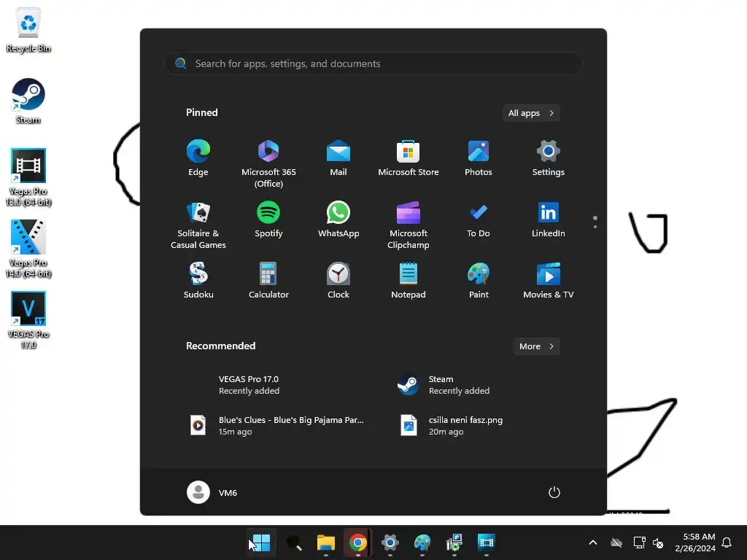
Task: Switch to Chrome on taskbar
Action: pos(357,542)
